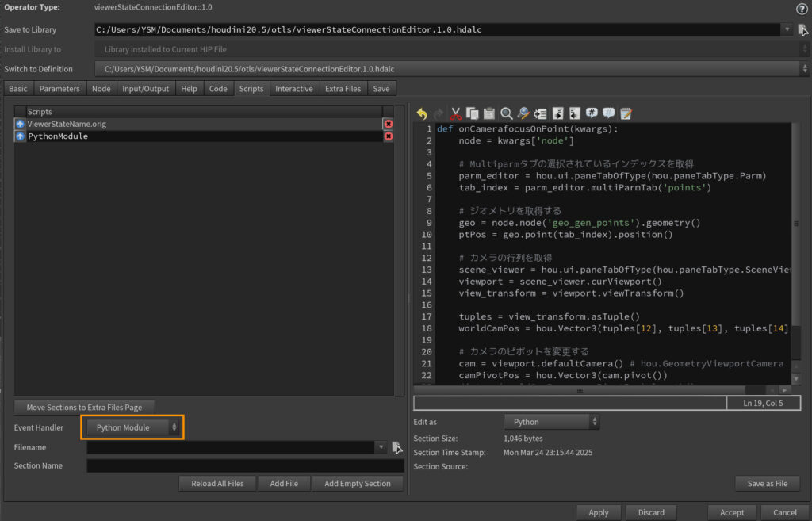Click the Paste icon in the editor toolbar
Screen dimensions: 812x521
(489, 113)
